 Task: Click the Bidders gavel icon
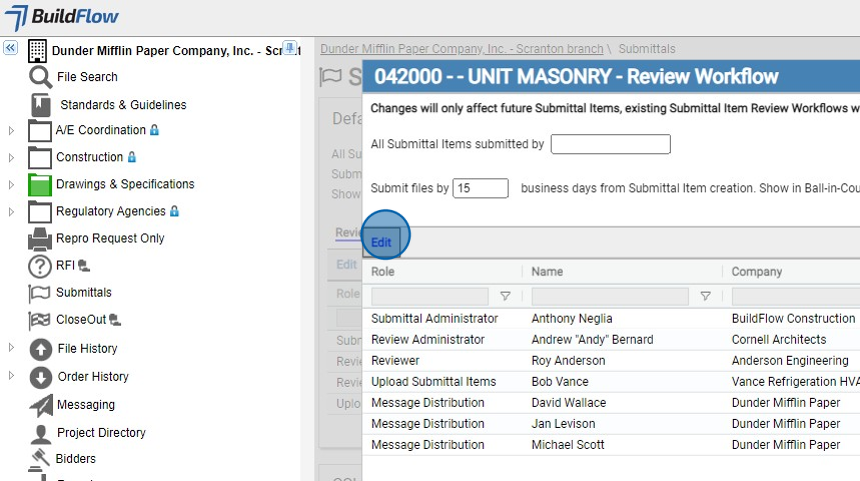coord(39,459)
